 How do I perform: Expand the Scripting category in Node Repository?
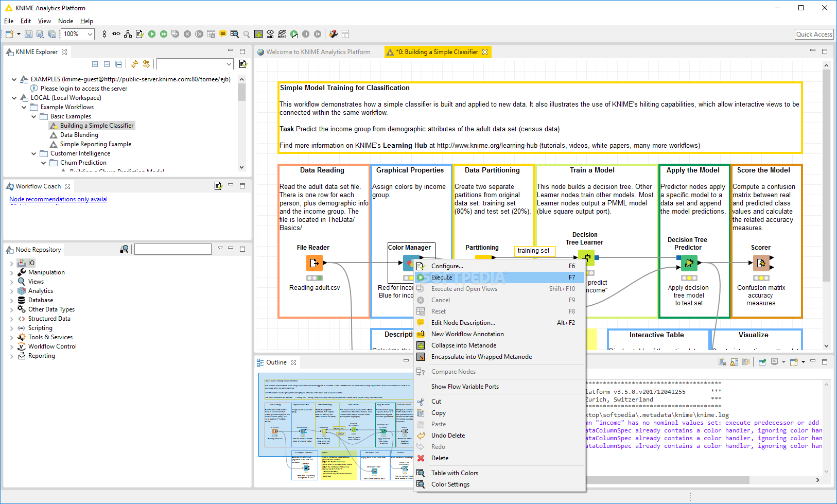(11, 328)
